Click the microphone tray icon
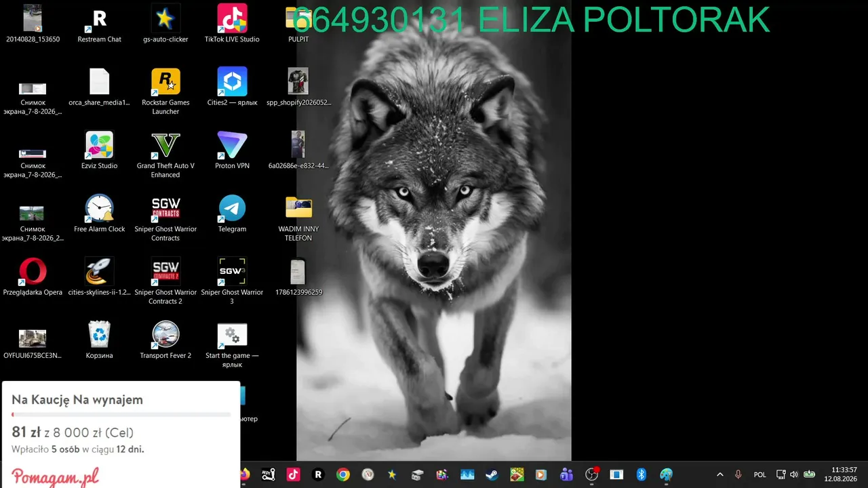 coord(738,474)
